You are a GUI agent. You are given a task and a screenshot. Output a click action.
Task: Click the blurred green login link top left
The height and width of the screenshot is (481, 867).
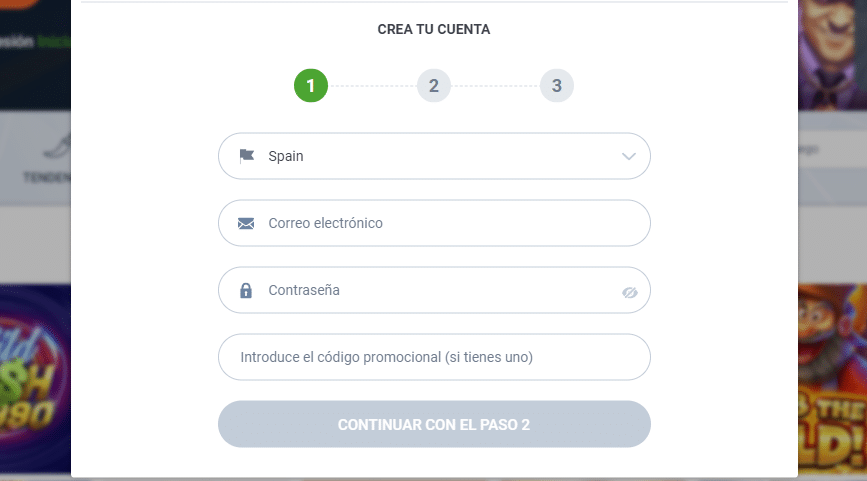coord(54,41)
